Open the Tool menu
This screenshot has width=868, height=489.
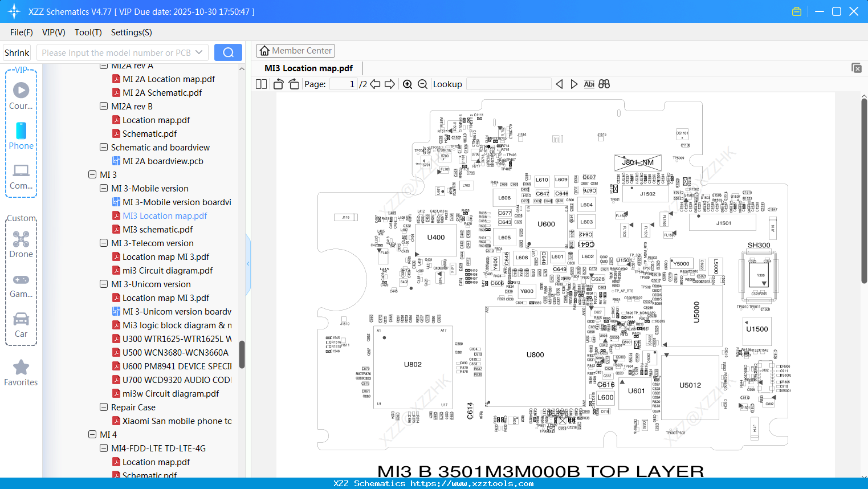click(x=88, y=32)
